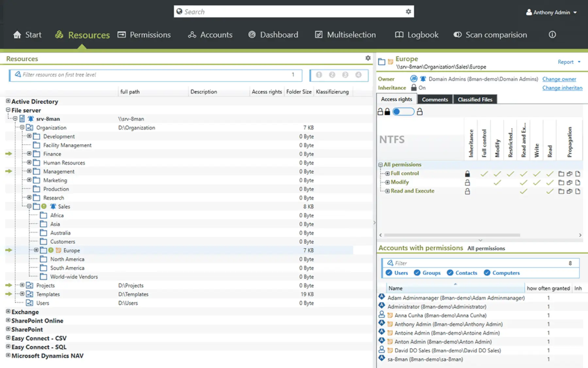Click the Users share icon in the tree
This screenshot has width=588, height=368.
coord(30,303)
